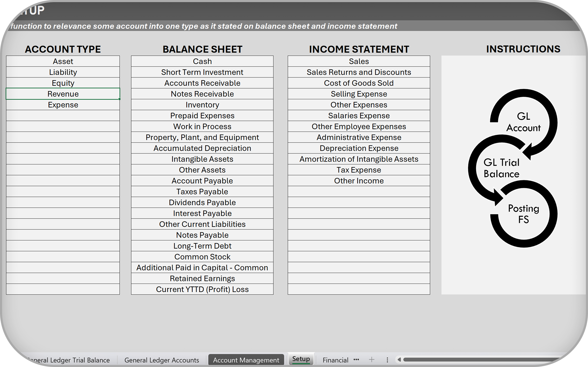
Task: Show more sheet tabs via ellipsis
Action: pyautogui.click(x=356, y=360)
